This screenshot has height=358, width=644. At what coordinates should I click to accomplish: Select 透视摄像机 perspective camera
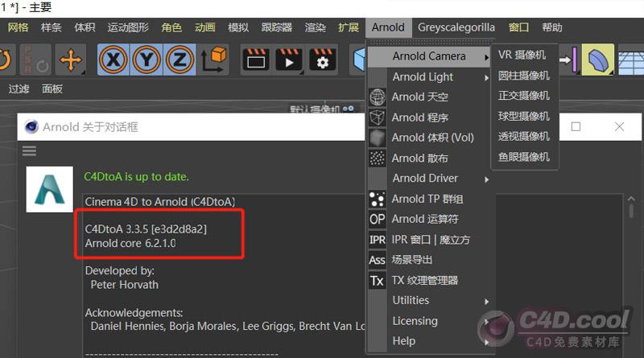(524, 136)
